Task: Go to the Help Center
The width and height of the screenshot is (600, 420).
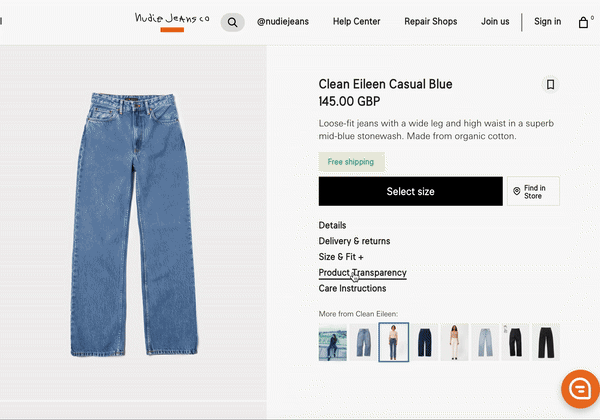Action: pyautogui.click(x=356, y=21)
